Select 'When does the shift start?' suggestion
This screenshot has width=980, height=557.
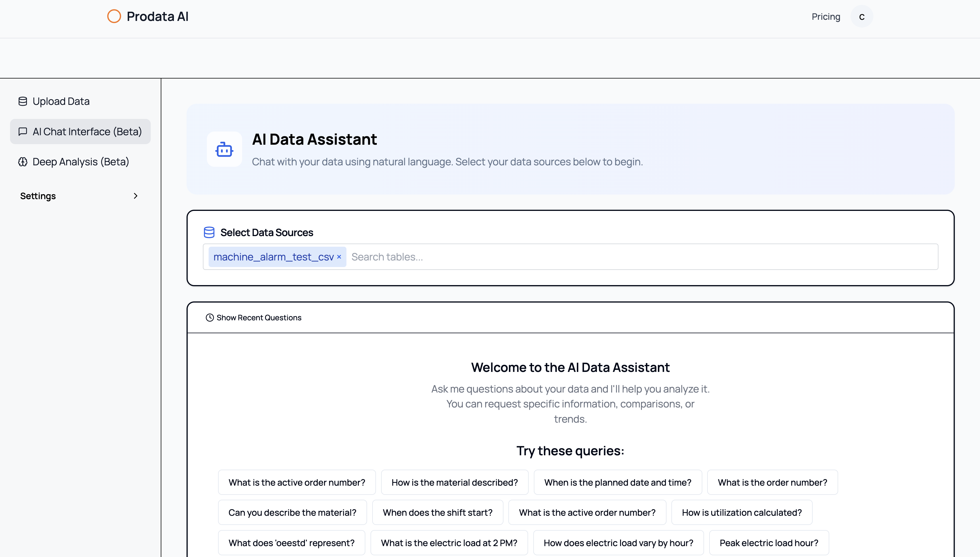(x=437, y=513)
